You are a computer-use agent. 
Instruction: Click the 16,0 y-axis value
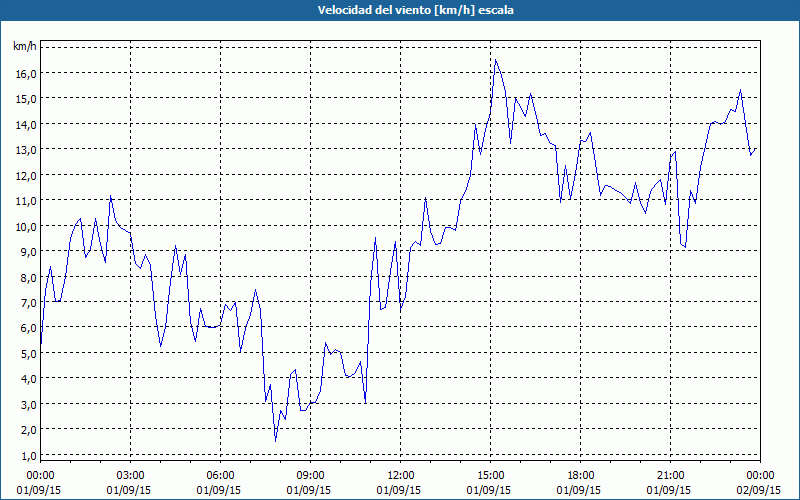point(26,73)
